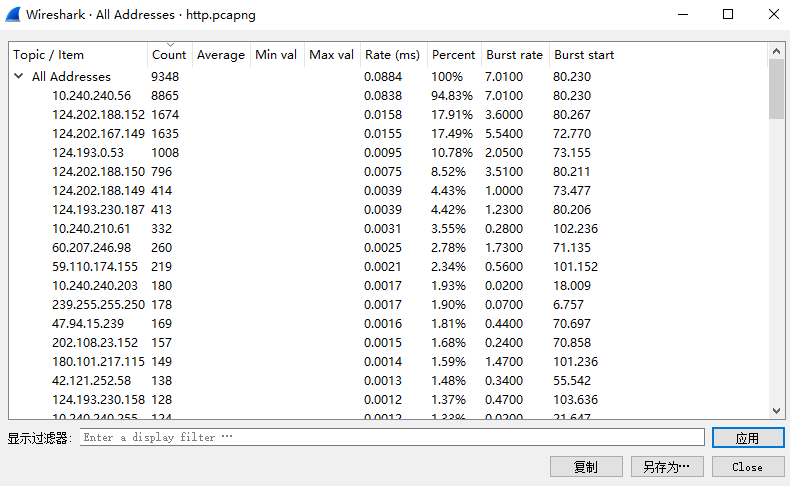This screenshot has width=790, height=486.
Task: Click the scrollbar up arrow
Action: pyautogui.click(x=776, y=51)
